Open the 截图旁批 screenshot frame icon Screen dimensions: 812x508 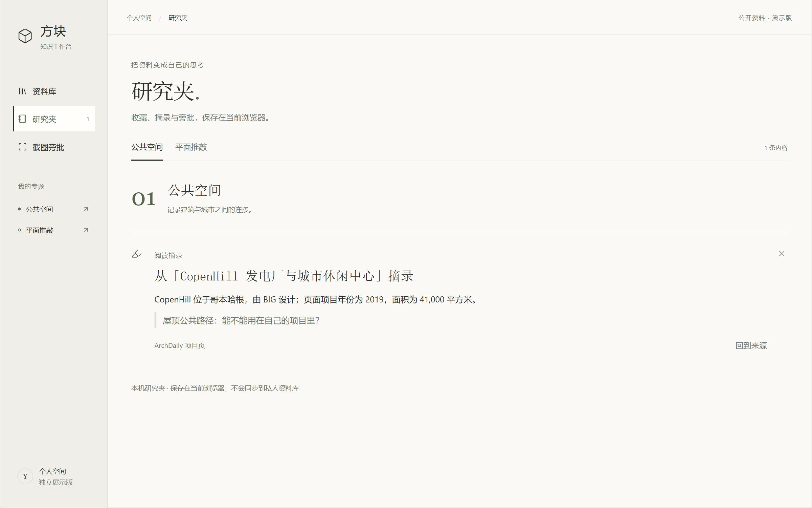pos(22,147)
